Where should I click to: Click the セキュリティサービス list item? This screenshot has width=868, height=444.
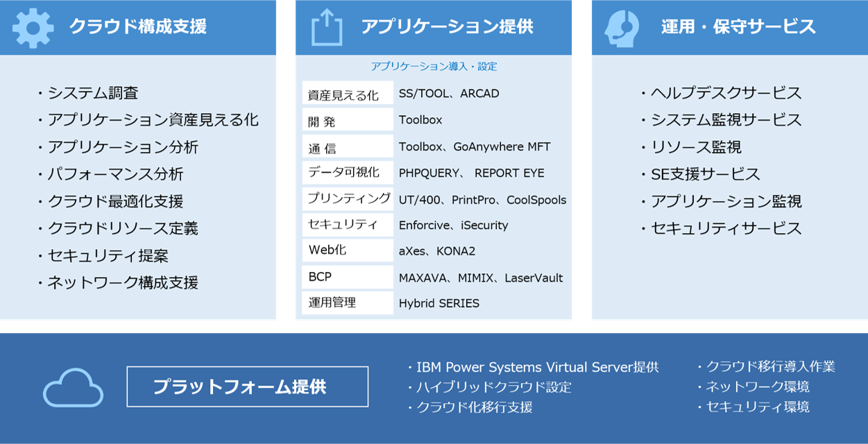point(721,228)
